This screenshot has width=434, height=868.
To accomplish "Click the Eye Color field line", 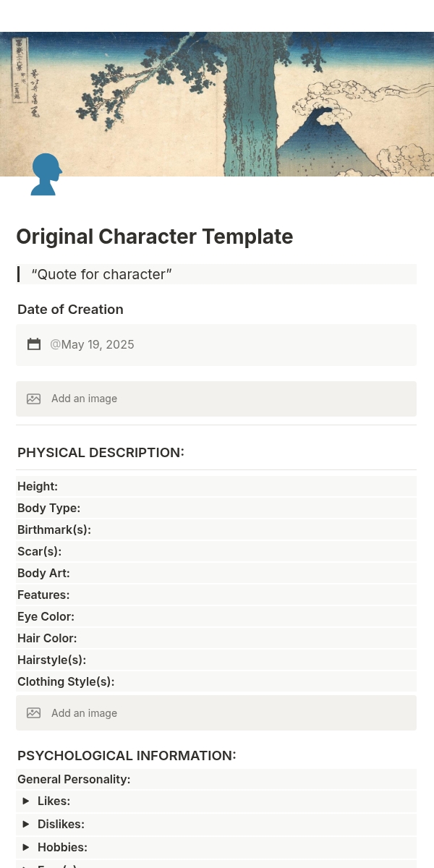I will coord(46,616).
